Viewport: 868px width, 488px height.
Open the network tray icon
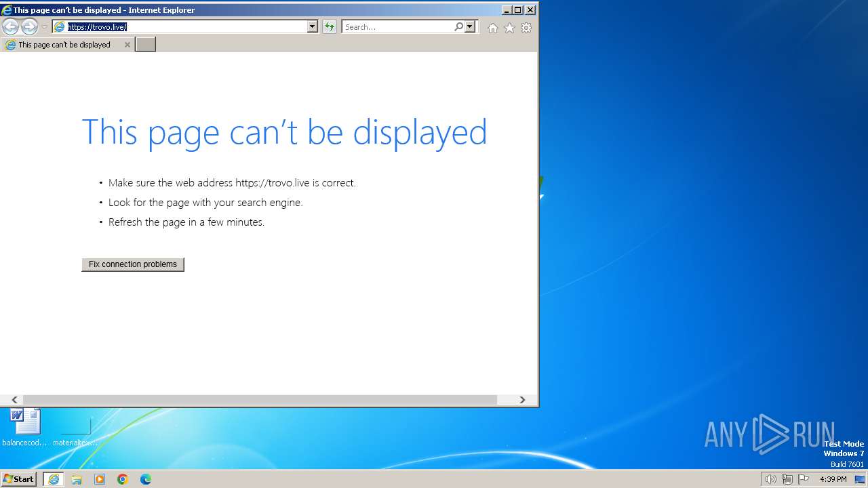click(x=787, y=479)
